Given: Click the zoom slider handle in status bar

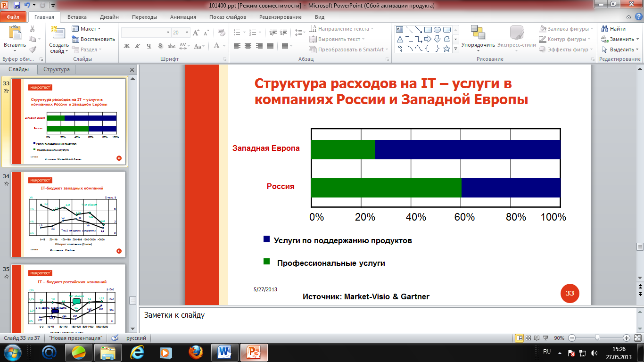Looking at the screenshot, I should tap(597, 338).
